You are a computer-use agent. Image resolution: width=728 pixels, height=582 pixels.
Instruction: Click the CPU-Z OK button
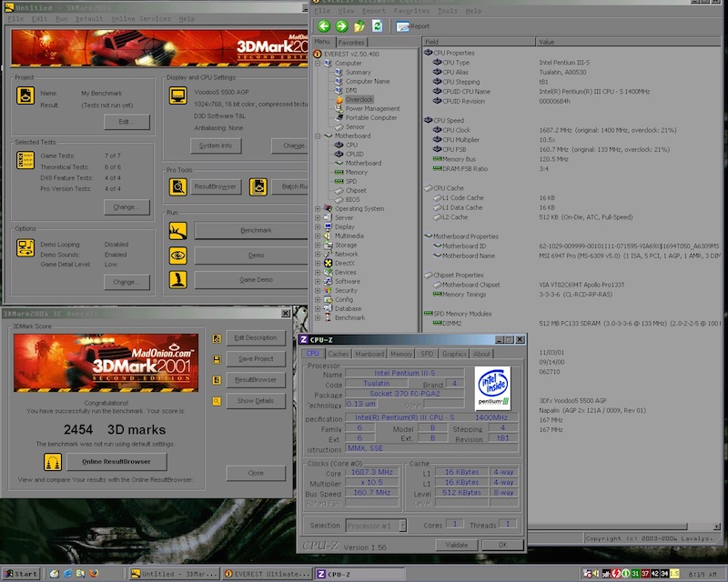point(503,545)
